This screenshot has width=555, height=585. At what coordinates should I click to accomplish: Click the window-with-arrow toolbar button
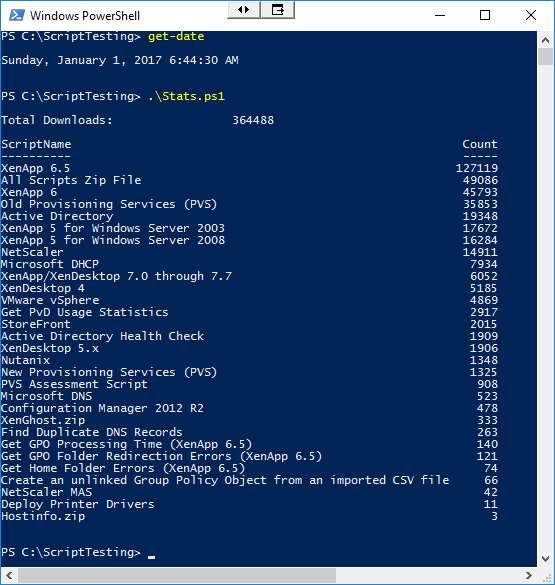[x=278, y=10]
